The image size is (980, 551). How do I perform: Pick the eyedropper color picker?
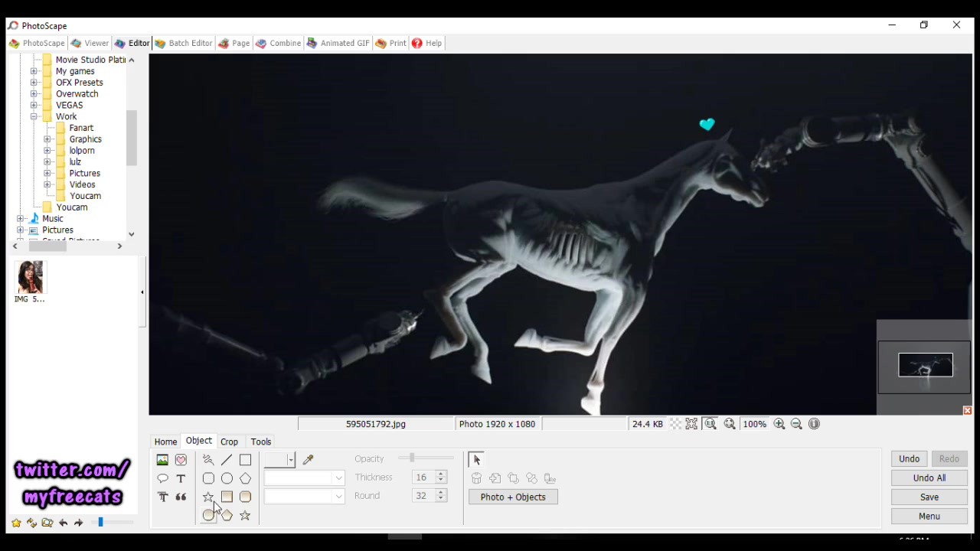coord(309,460)
